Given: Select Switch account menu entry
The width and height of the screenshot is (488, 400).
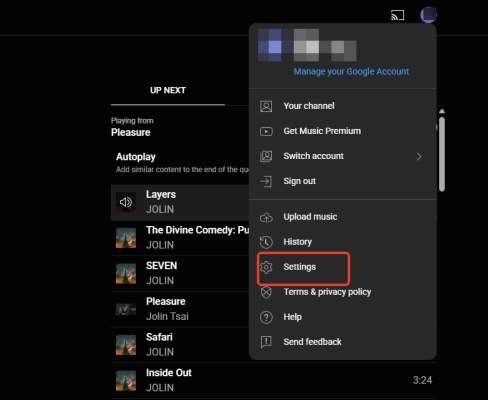Looking at the screenshot, I should coord(343,156).
